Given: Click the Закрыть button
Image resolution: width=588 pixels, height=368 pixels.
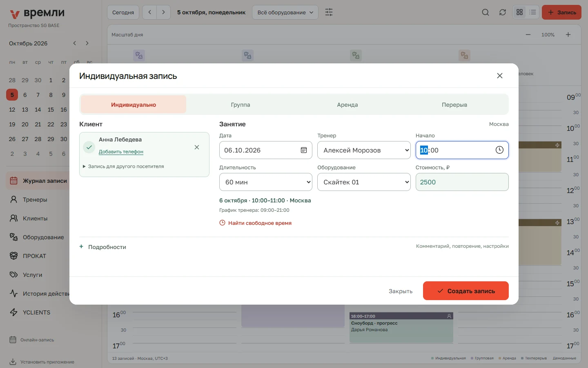Looking at the screenshot, I should pos(401,291).
